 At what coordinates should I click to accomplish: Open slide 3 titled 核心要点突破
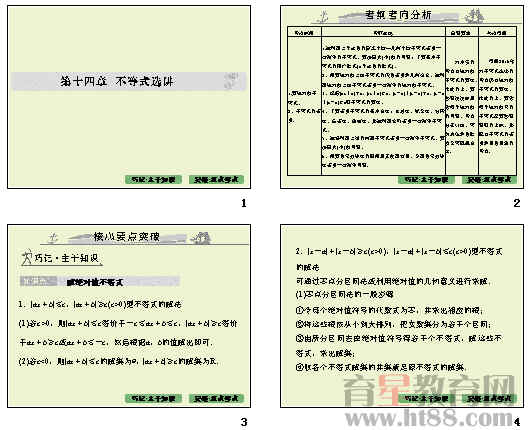click(129, 316)
